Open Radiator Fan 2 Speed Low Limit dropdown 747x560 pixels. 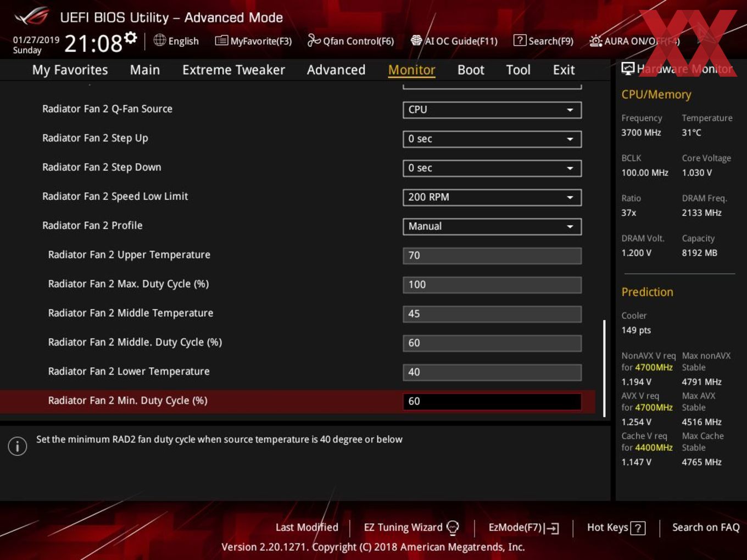(492, 197)
